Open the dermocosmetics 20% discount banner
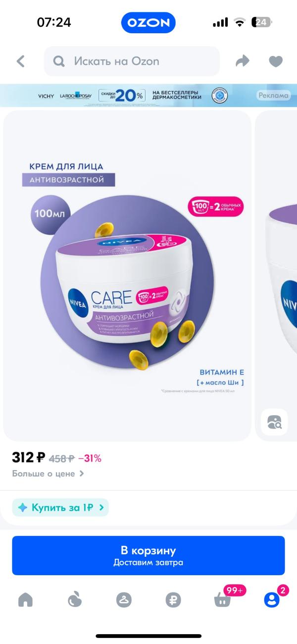297x644 pixels. 148,96
